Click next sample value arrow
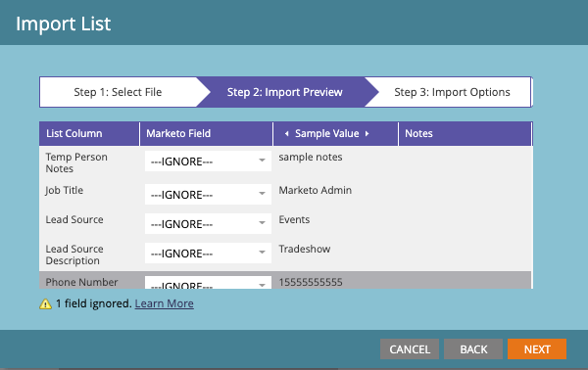588x370 pixels. [x=367, y=134]
